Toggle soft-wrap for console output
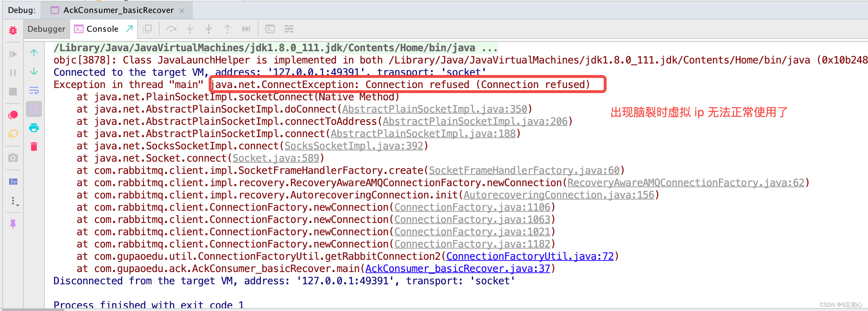This screenshot has width=868, height=311. click(x=34, y=90)
